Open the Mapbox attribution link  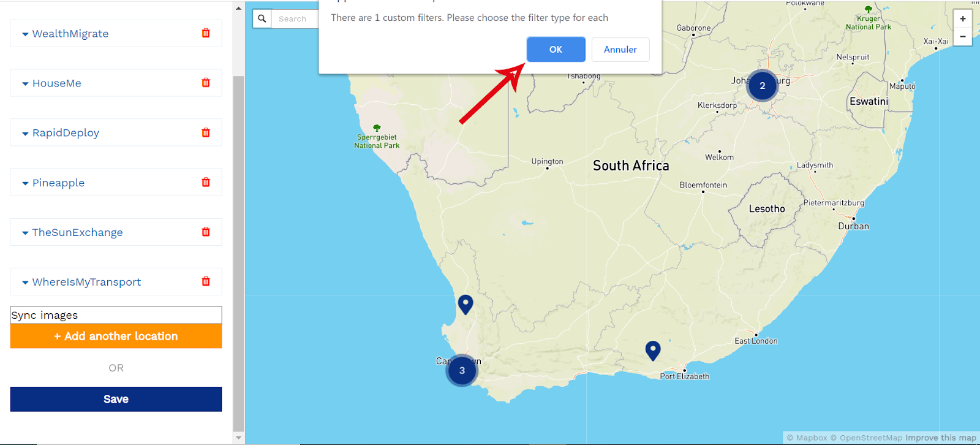coord(807,438)
